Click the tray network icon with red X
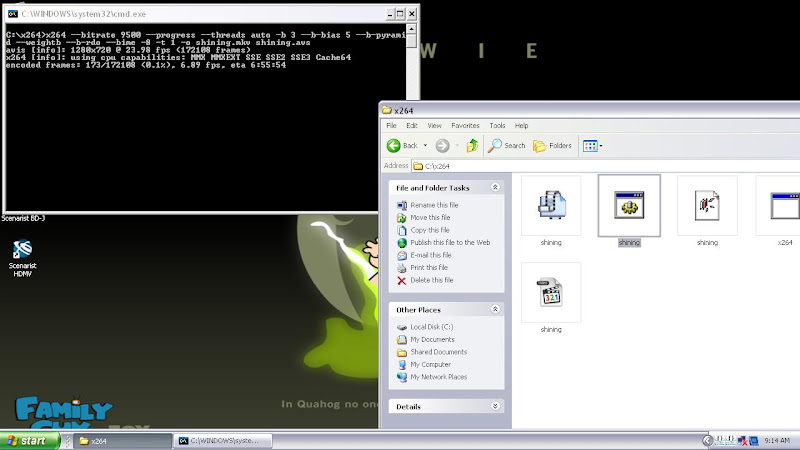The width and height of the screenshot is (800, 450). click(x=742, y=441)
